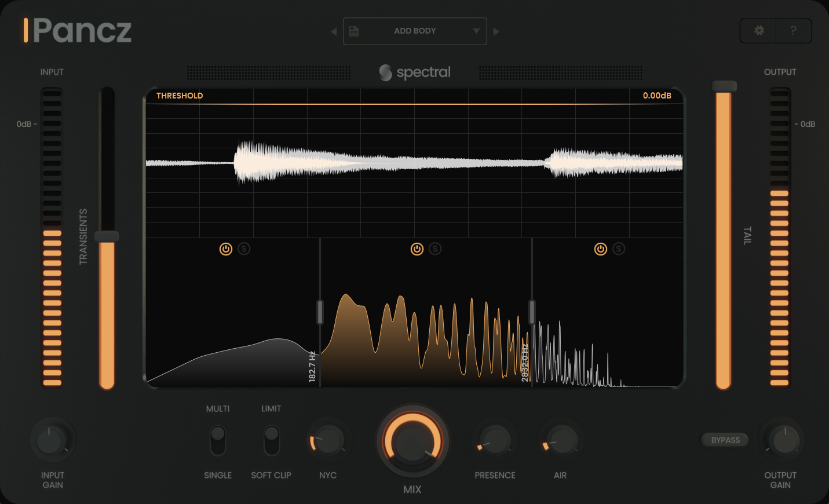Toggle the high band power icon
The height and width of the screenshot is (504, 829).
click(x=601, y=249)
